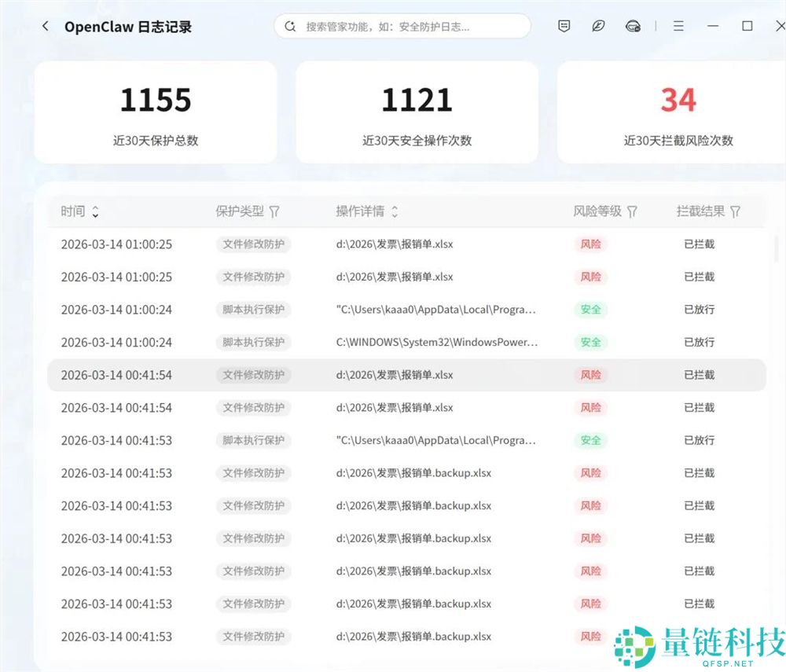Click the search magnifier icon in search bar
Screen dimensions: 786x672
click(x=289, y=26)
